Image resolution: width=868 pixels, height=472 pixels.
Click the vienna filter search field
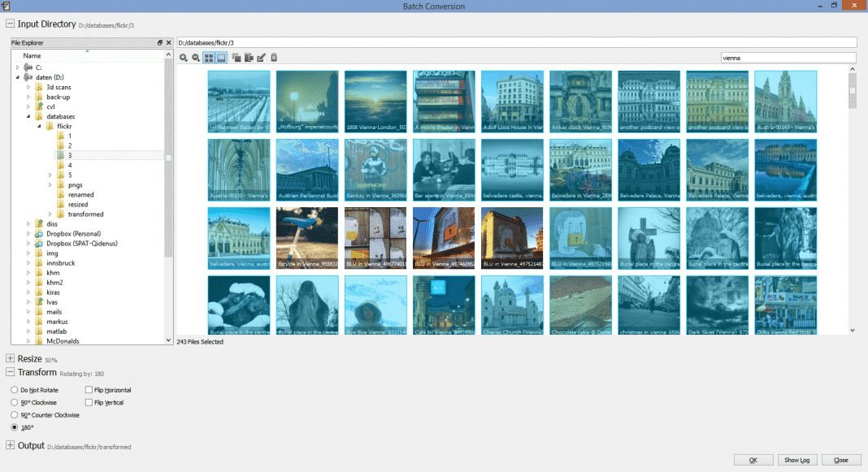pos(788,58)
